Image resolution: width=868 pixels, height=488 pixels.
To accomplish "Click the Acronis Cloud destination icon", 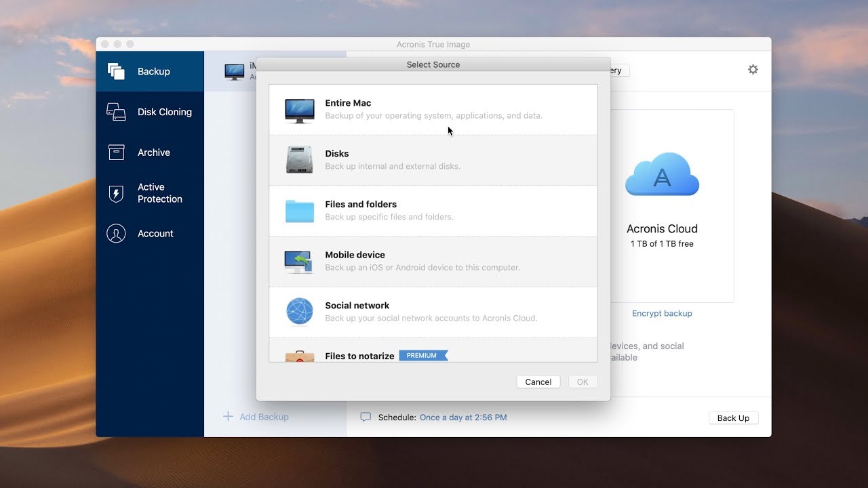I will point(662,174).
